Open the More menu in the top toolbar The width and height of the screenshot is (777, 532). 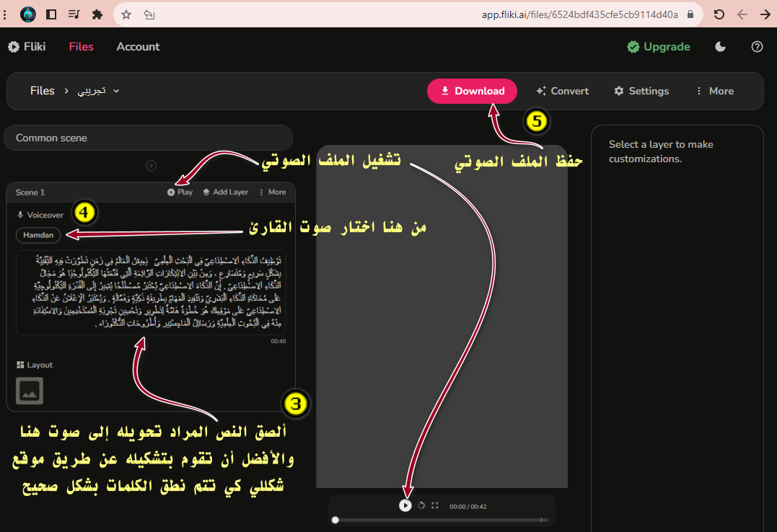[x=714, y=91]
